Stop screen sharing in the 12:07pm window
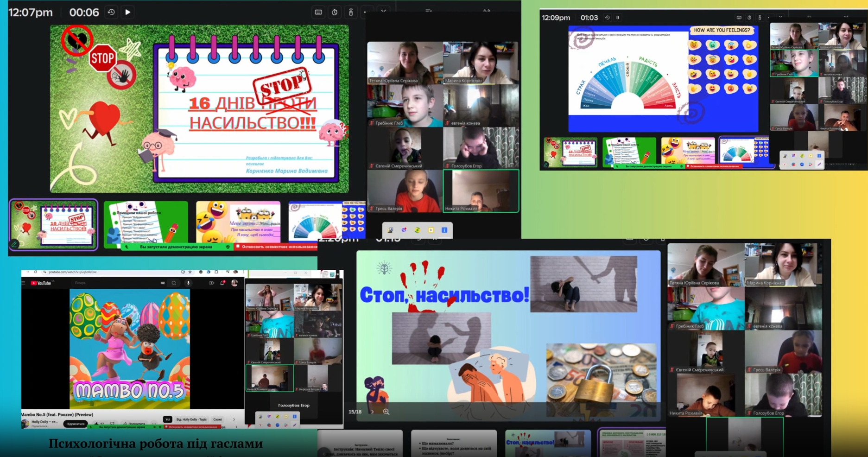868x457 pixels. click(277, 247)
